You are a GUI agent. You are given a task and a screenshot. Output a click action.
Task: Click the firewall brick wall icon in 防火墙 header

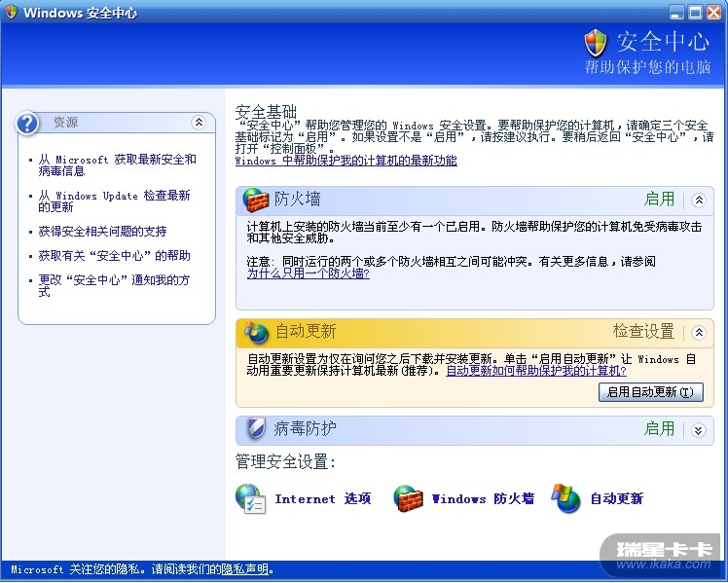(255, 200)
